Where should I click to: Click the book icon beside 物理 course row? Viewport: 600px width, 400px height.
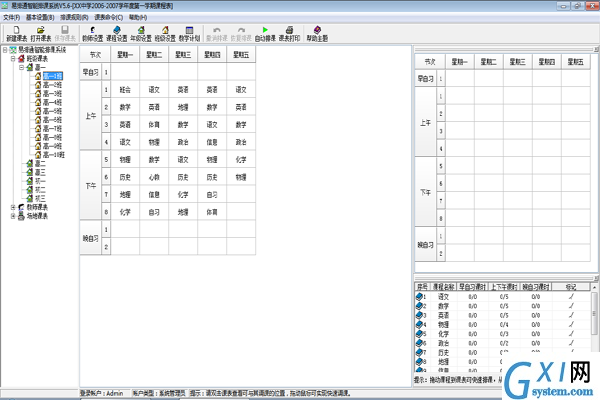(419, 324)
